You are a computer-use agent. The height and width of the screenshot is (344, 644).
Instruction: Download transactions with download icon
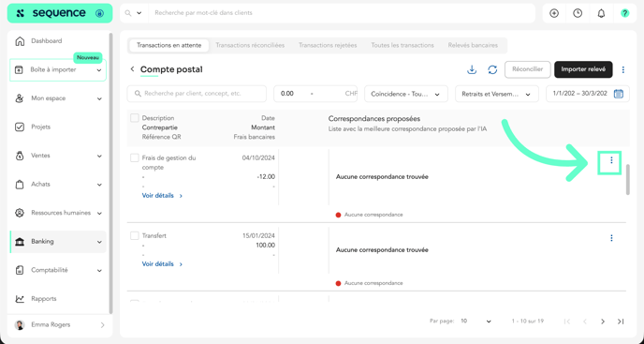coord(472,69)
